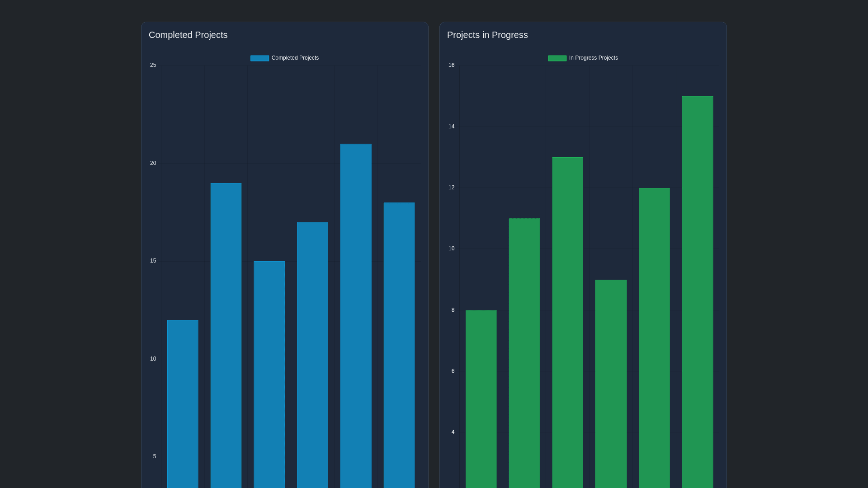This screenshot has height=488, width=868.
Task: Select the blue bar reaching 19
Action: (226, 334)
